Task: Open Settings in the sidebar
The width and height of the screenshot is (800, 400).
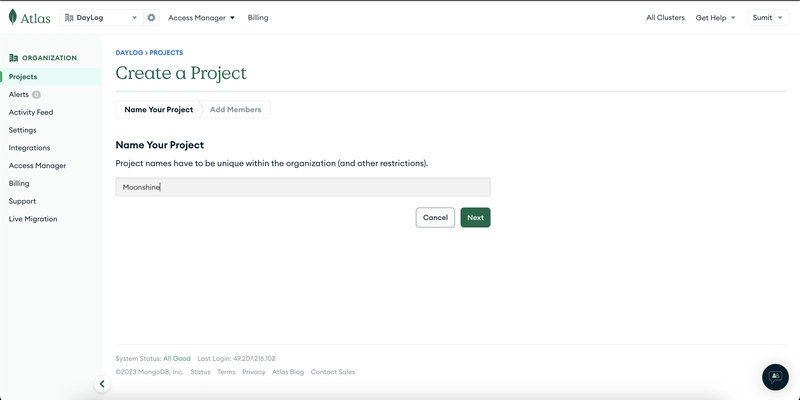Action: pos(22,130)
